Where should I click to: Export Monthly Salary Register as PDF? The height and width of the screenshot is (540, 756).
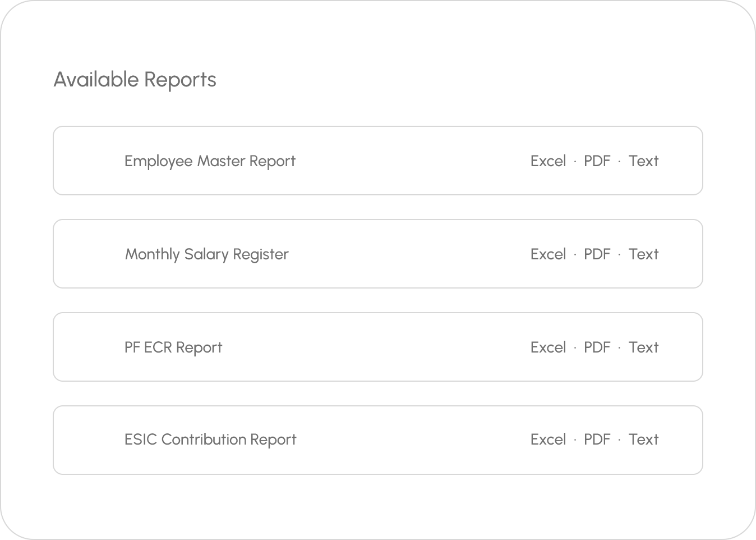(x=597, y=254)
